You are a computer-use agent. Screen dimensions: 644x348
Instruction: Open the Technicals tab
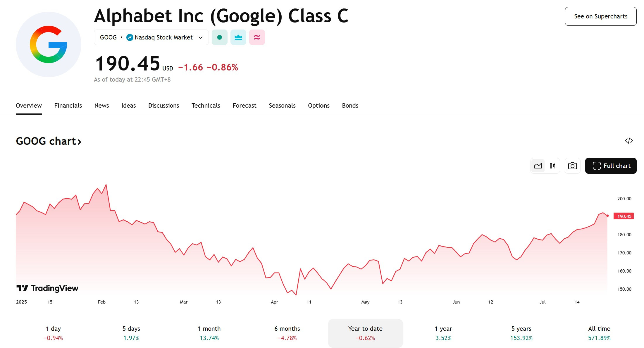coord(206,106)
